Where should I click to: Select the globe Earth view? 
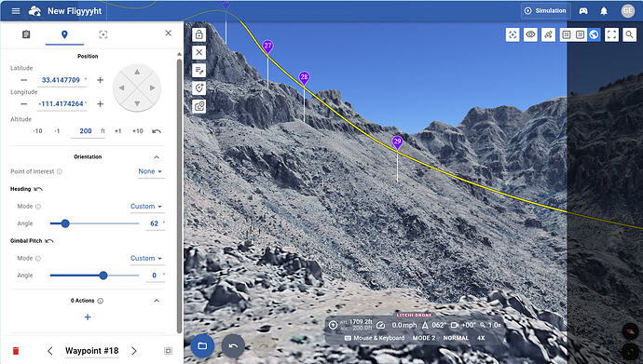pos(594,34)
